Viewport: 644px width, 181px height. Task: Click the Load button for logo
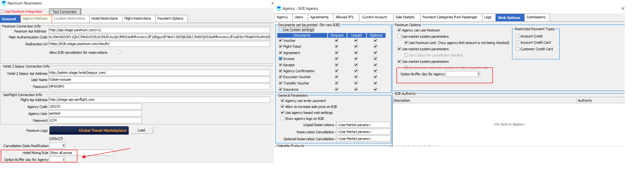tap(142, 130)
